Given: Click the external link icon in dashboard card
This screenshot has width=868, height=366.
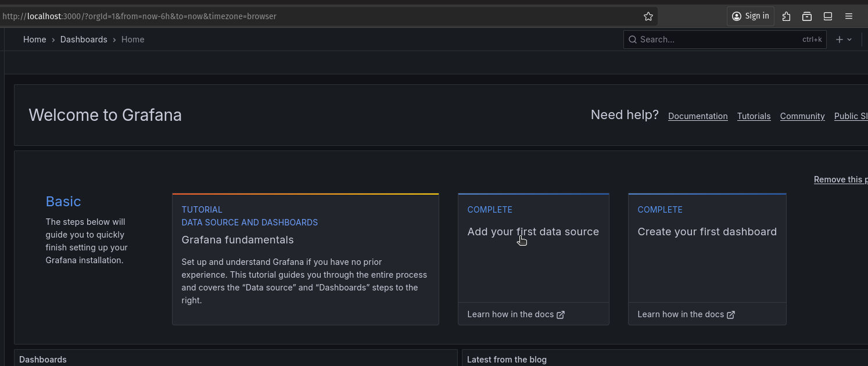Looking at the screenshot, I should click(x=731, y=314).
